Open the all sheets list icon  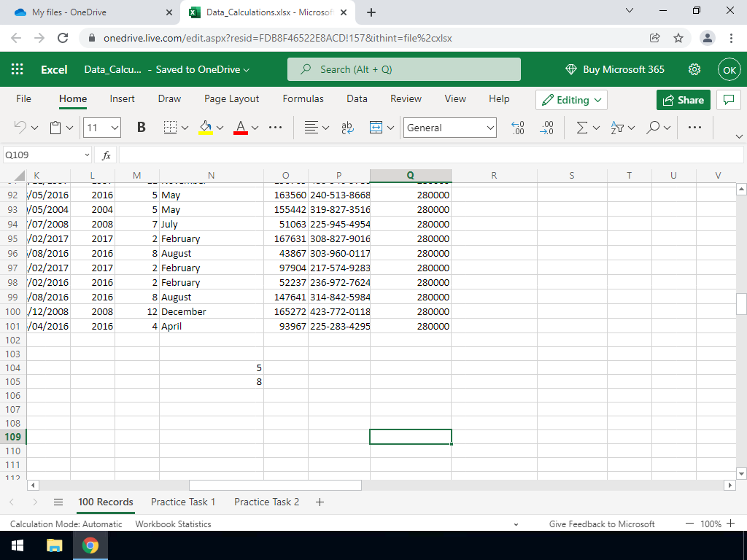(x=58, y=502)
